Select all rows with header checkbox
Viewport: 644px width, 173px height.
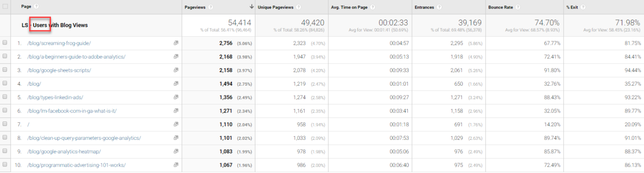click(5, 6)
